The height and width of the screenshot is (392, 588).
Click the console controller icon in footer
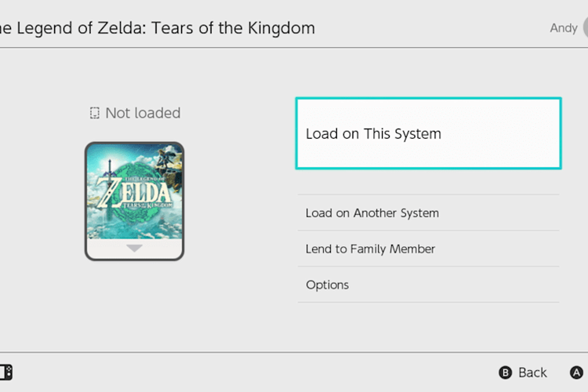5,372
